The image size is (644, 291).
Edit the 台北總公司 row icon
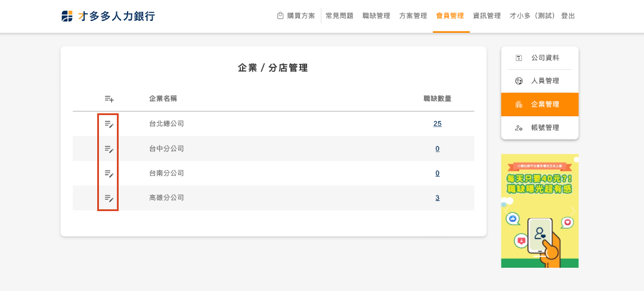[x=109, y=124]
